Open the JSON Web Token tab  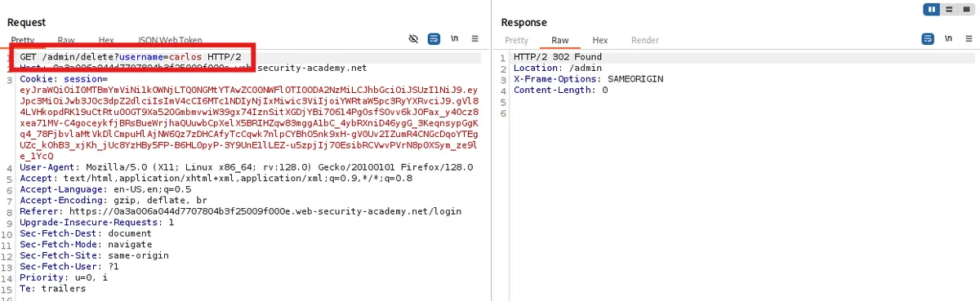[170, 40]
